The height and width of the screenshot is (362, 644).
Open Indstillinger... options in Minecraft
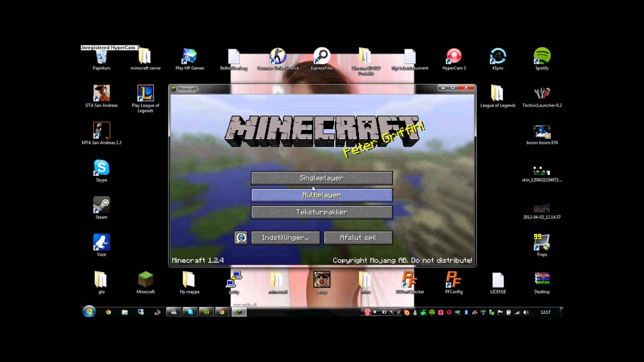285,238
